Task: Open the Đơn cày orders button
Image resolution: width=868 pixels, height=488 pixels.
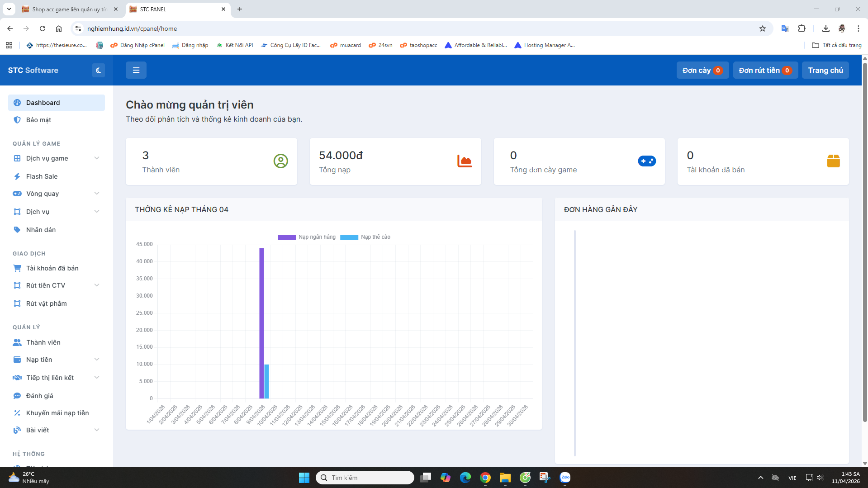Action: click(702, 70)
